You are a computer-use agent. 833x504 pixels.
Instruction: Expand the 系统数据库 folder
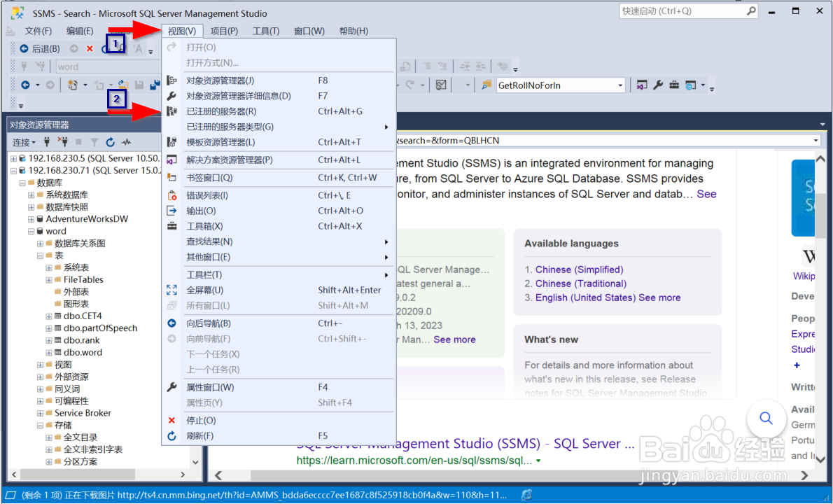pos(31,195)
